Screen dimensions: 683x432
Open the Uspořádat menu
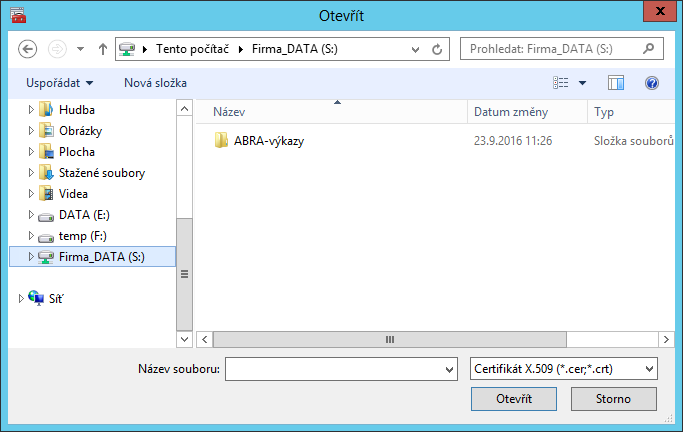(61, 83)
